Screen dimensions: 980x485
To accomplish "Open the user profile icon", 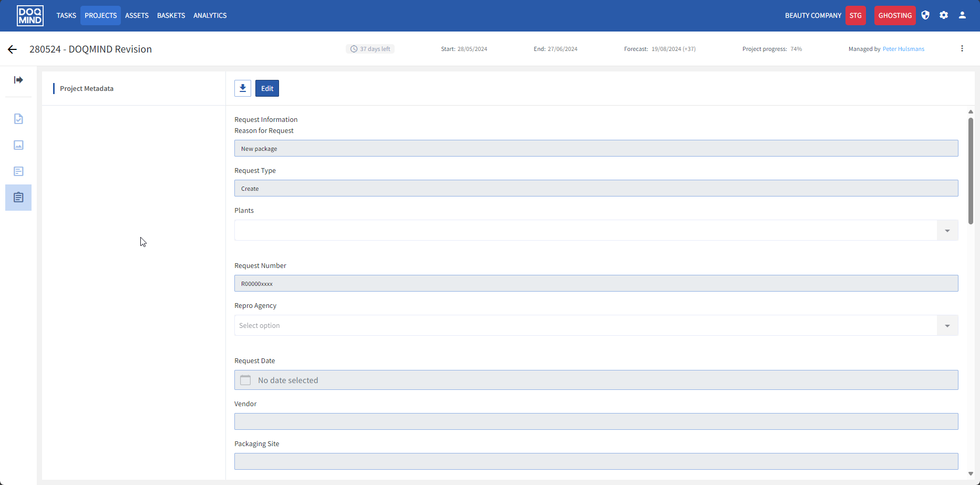I will coord(962,15).
